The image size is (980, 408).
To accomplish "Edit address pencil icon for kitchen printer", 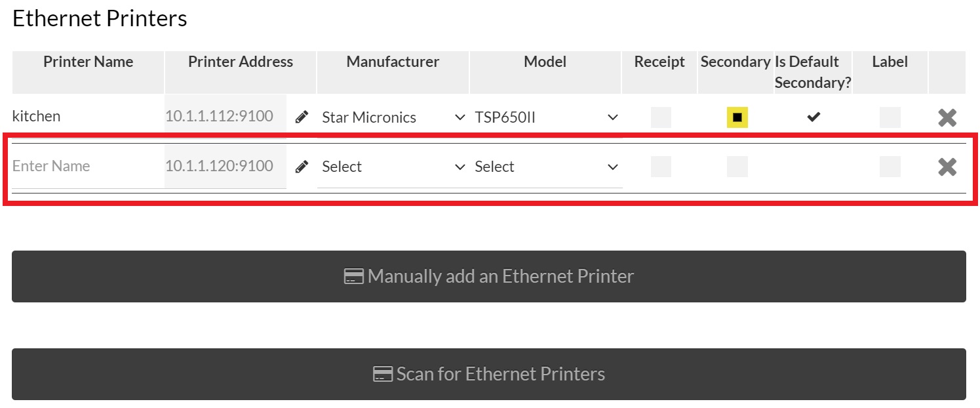I will [302, 117].
